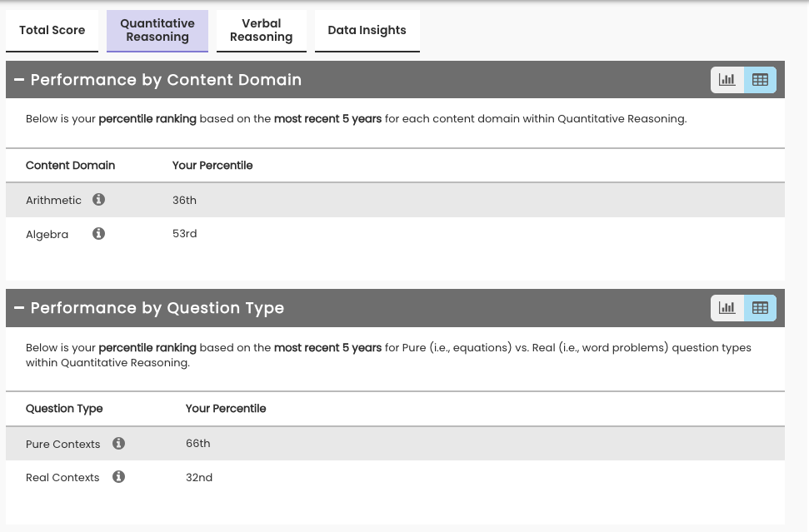The image size is (809, 532).
Task: Click the Algebra 53rd percentile value
Action: coord(184,234)
